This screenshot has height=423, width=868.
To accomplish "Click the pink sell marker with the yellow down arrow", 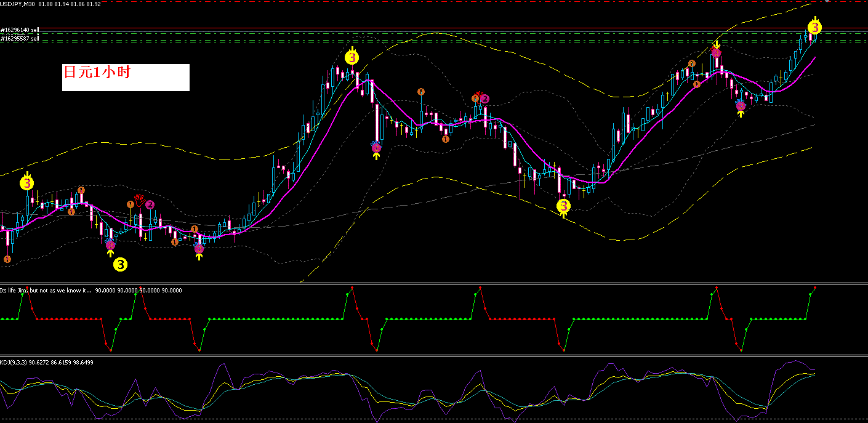I will tap(717, 53).
